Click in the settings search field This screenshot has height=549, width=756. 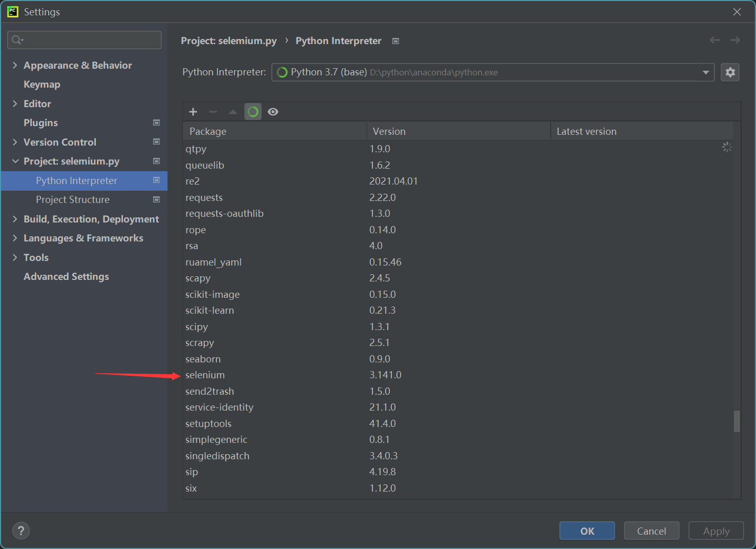[85, 40]
